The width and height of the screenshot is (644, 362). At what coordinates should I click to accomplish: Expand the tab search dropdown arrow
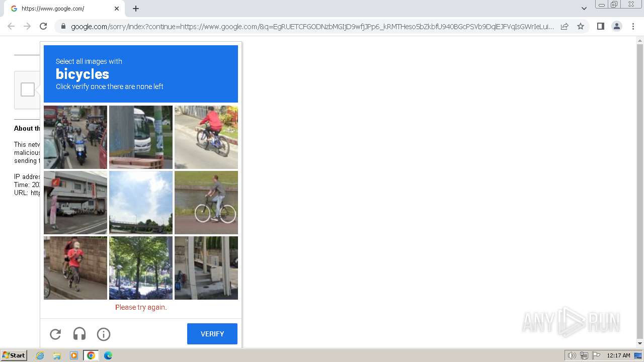click(584, 9)
